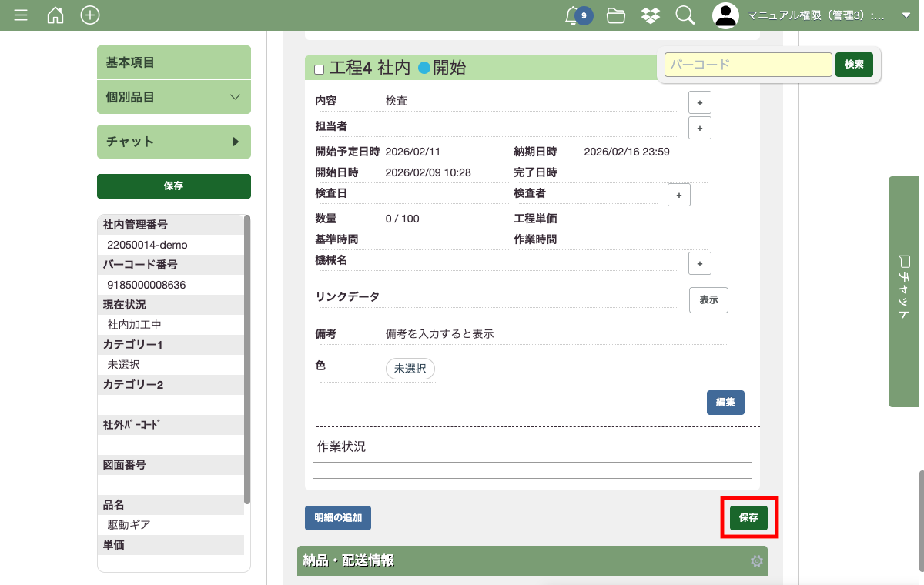Open the folder icon in header
Screen dimensions: 924x585
[615, 15]
